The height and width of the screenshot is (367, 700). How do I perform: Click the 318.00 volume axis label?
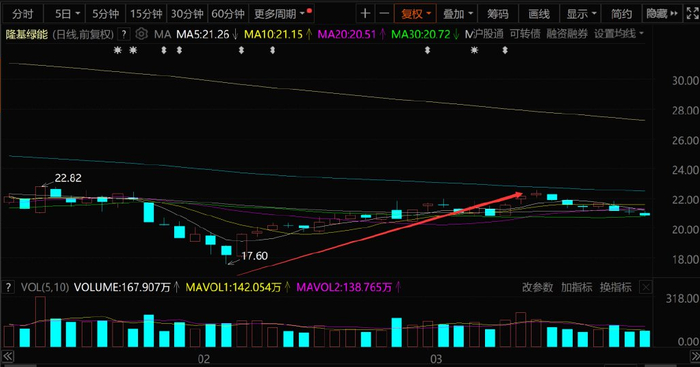(682, 298)
